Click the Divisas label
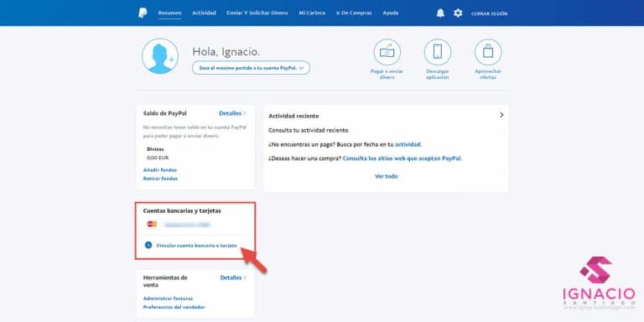The height and width of the screenshot is (322, 644). (x=155, y=149)
